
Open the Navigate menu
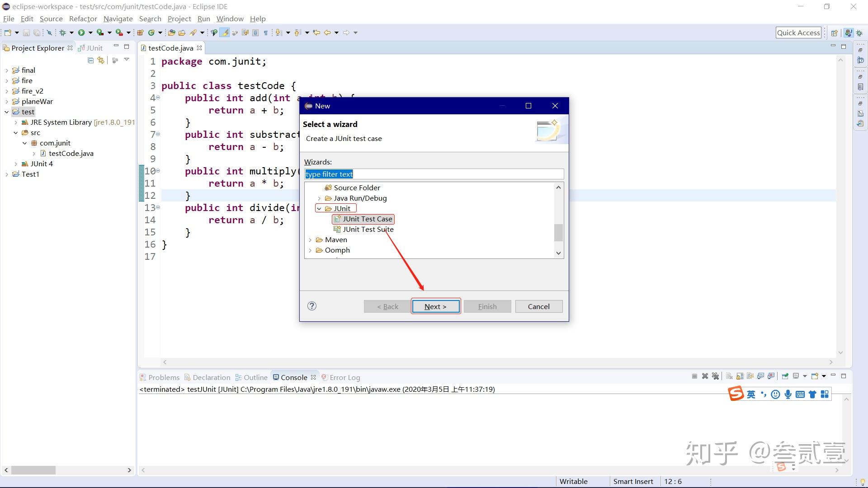pyautogui.click(x=118, y=19)
